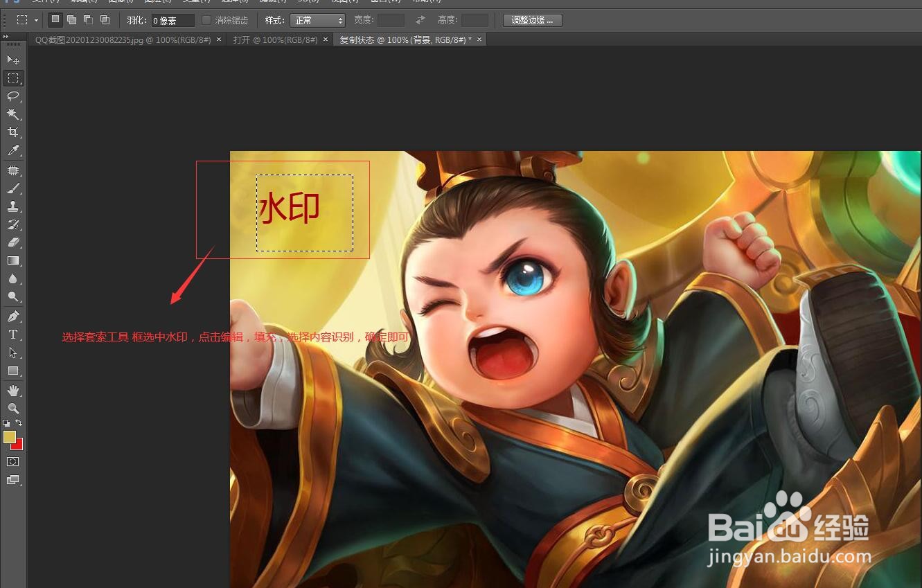Close the 打开 document tab
Viewport: 922px width, 588px height.
tap(326, 39)
